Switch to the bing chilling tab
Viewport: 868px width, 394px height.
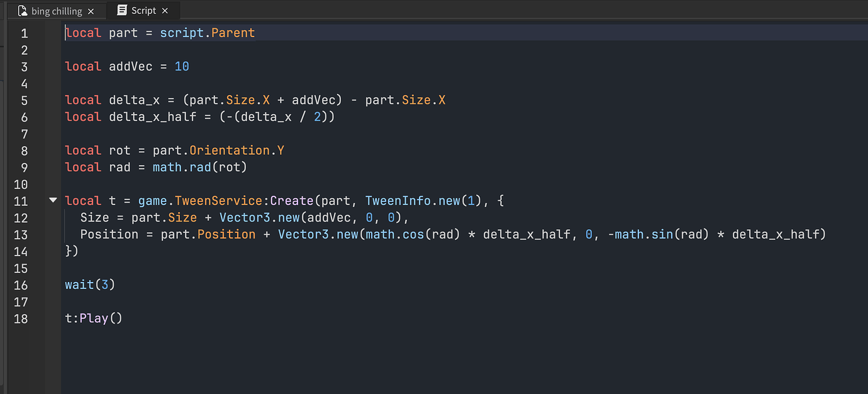57,11
